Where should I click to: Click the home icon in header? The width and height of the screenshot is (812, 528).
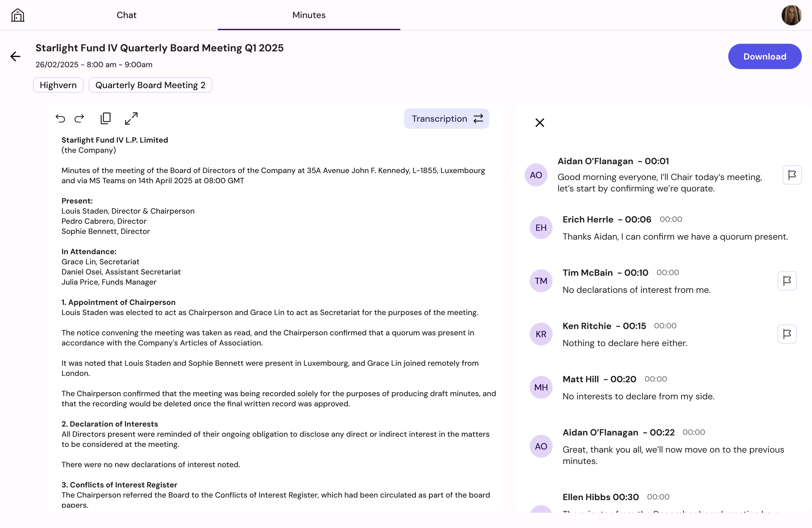(x=18, y=15)
